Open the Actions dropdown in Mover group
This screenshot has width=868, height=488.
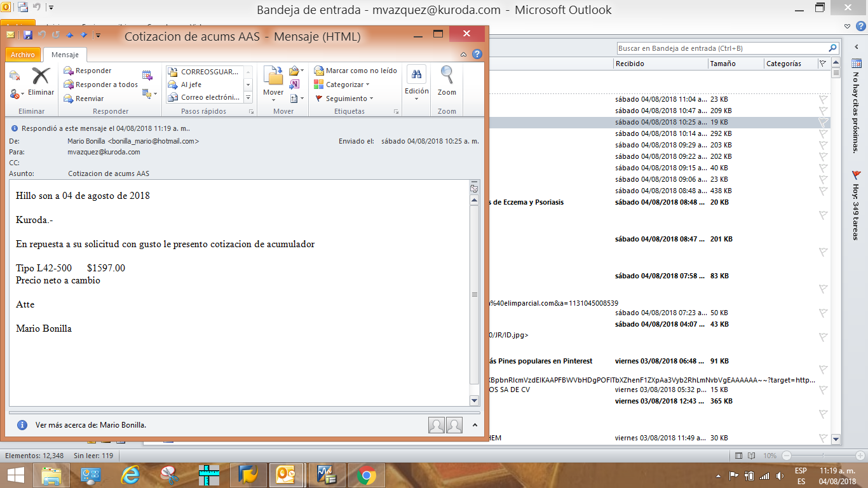296,98
